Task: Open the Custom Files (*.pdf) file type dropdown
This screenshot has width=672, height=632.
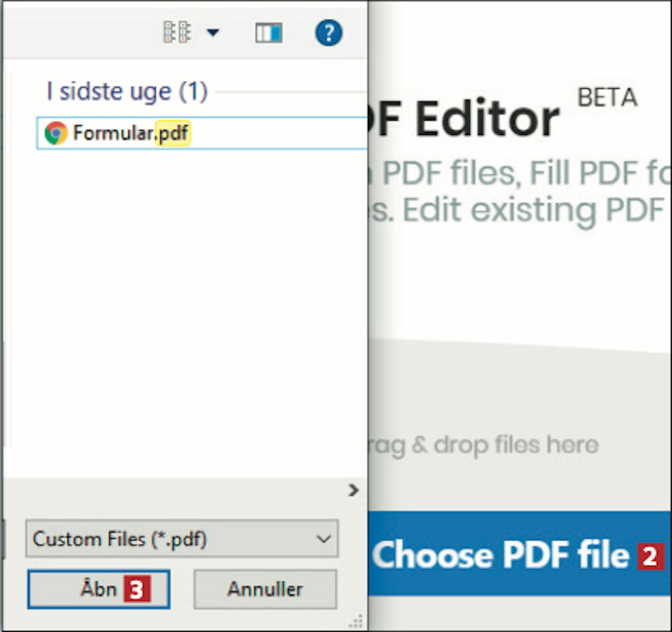Action: 182,539
